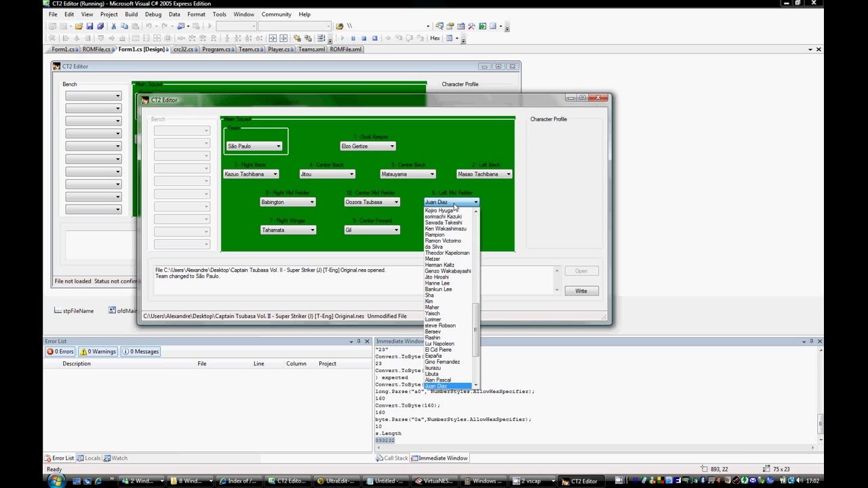Open the Masao Tachibana left back dropdown

484,174
